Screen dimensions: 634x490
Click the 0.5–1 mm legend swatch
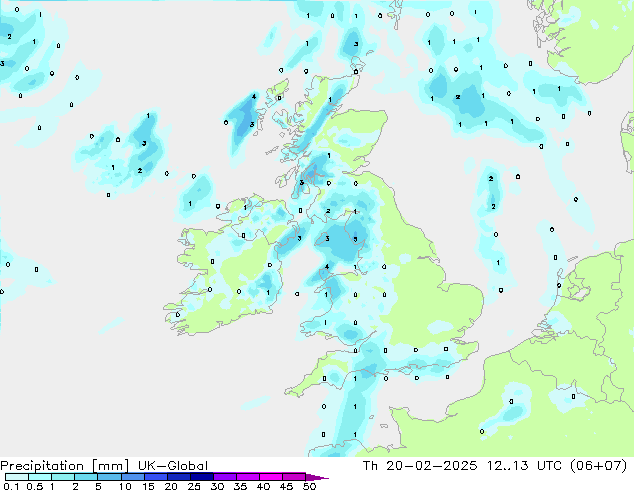(40, 477)
